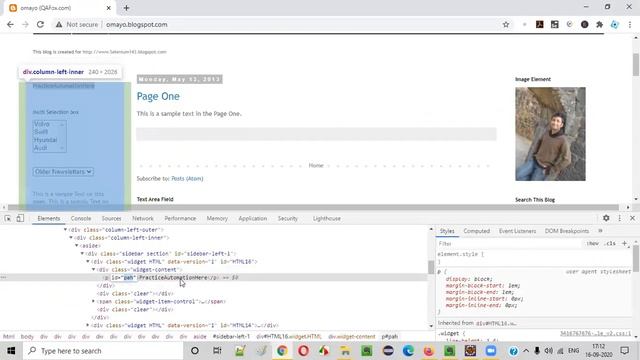Click the Image Element photo

(x=550, y=134)
